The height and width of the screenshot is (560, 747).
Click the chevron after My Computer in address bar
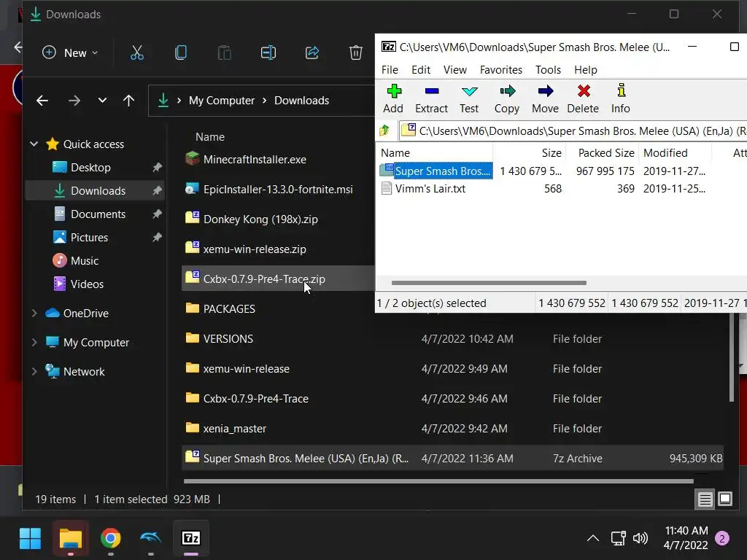264,101
